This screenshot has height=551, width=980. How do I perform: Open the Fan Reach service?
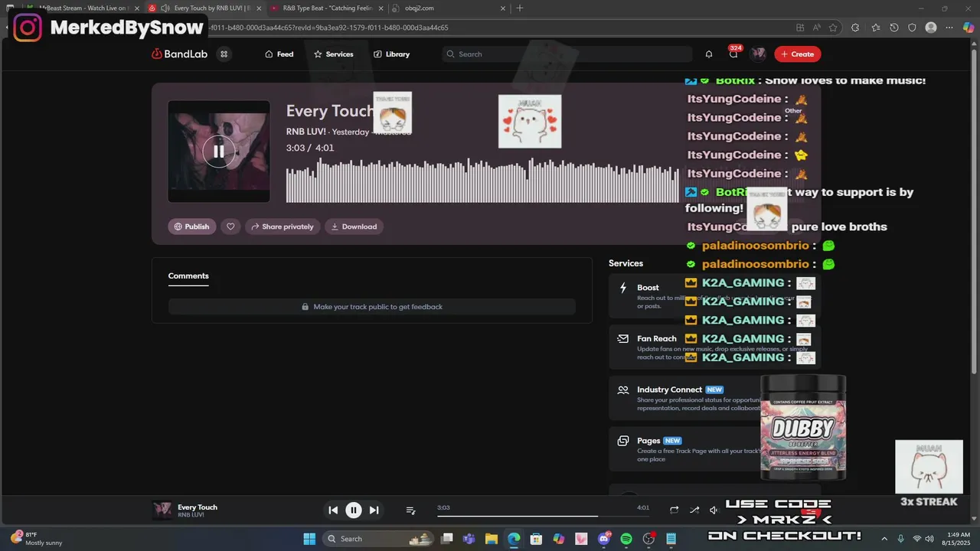pos(715,347)
